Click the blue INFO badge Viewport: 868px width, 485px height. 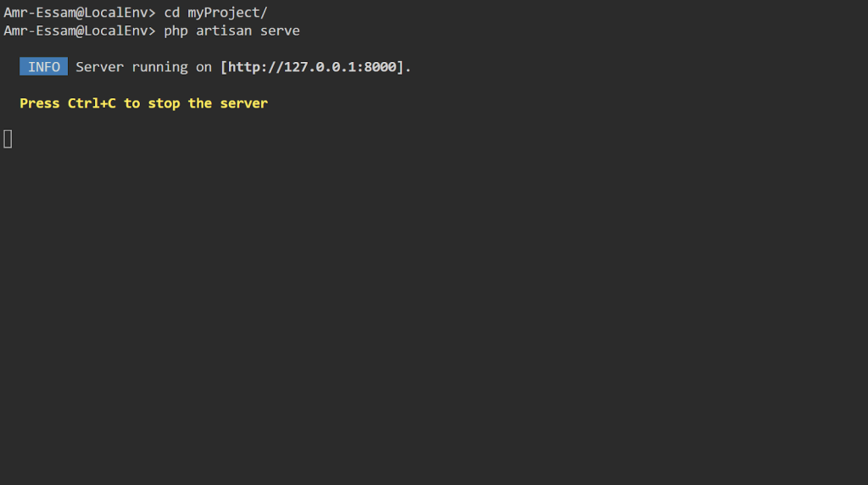pyautogui.click(x=43, y=67)
